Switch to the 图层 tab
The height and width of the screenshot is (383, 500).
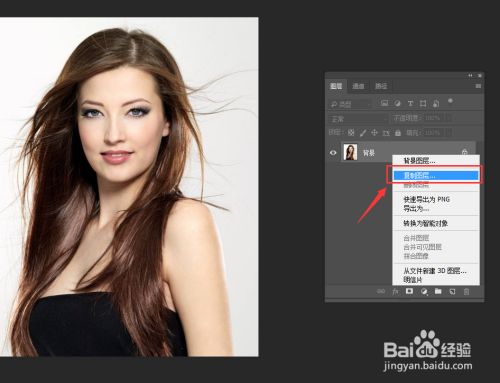click(336, 86)
